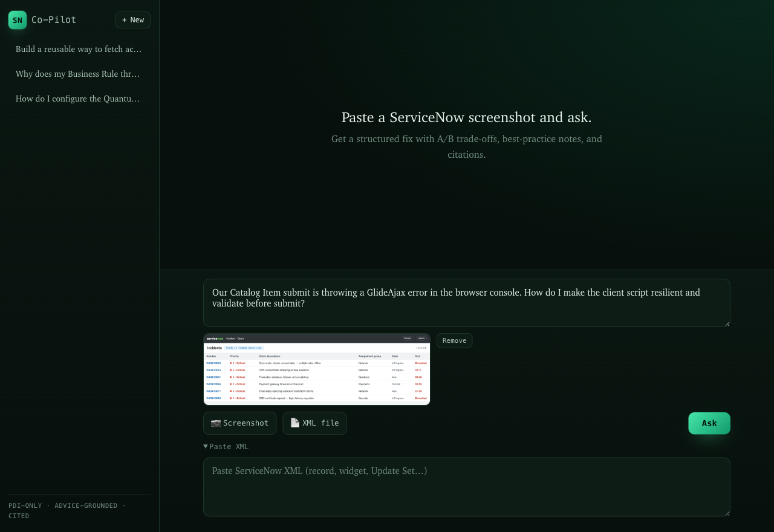Click the SN Co-Pilot logo icon
774x532 pixels.
click(18, 20)
